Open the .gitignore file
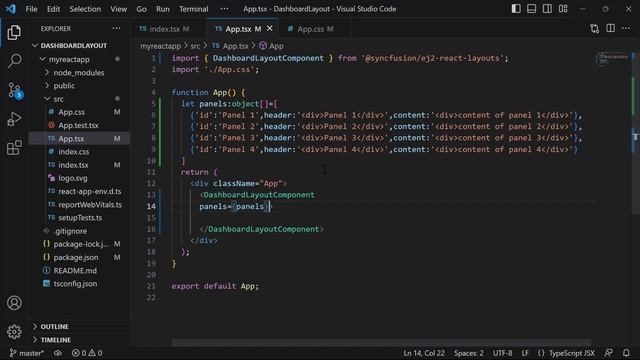Viewport: 640px width, 360px height. (x=70, y=231)
